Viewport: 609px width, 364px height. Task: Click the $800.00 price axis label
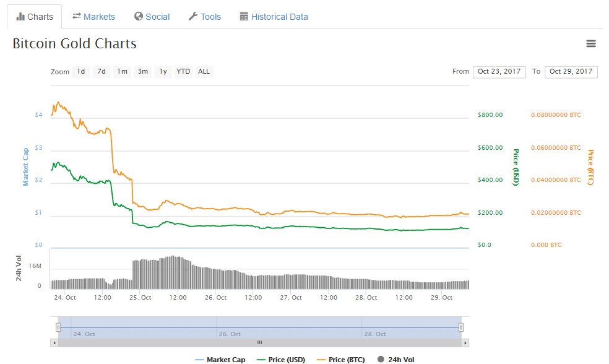tap(490, 115)
